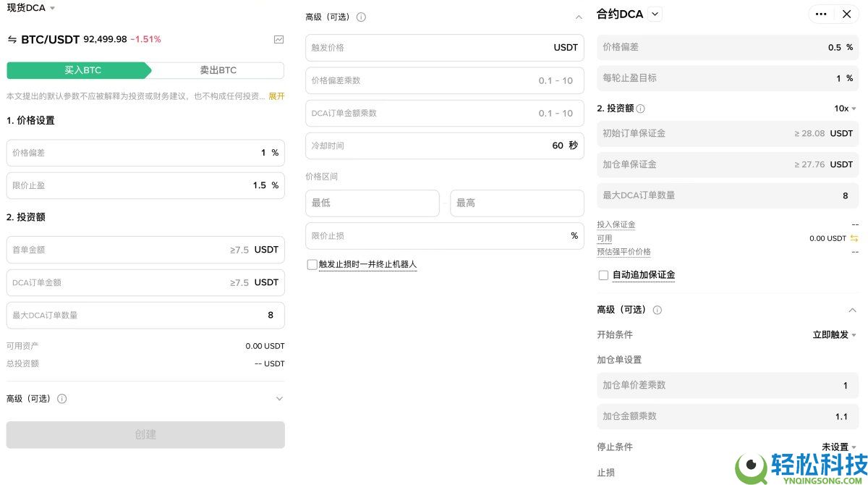The image size is (868, 485).
Task: Enable 触发止损时一并终止机器人 checkbox
Action: 312,263
